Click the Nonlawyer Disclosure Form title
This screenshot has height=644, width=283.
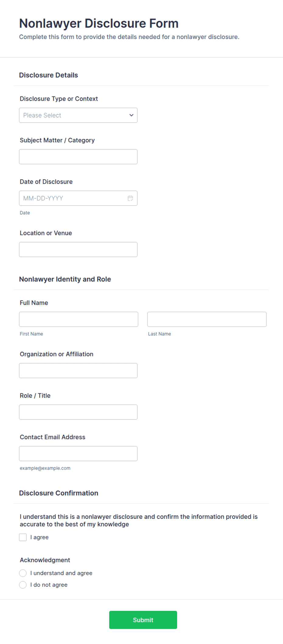tap(99, 23)
